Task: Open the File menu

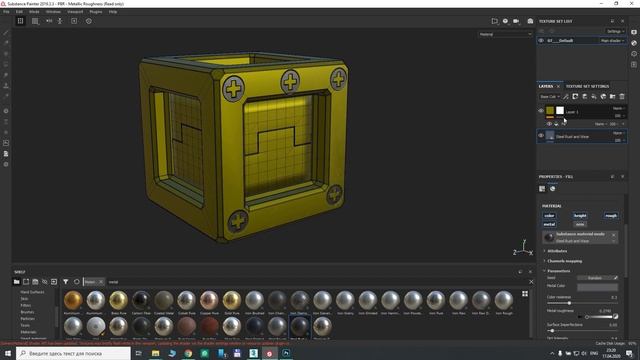Action: (6, 12)
